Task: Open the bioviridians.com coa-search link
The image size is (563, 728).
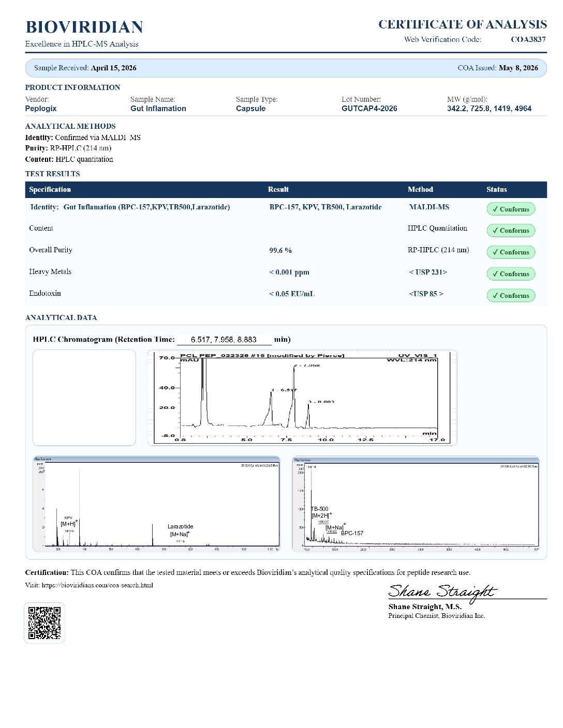Action: [97, 585]
